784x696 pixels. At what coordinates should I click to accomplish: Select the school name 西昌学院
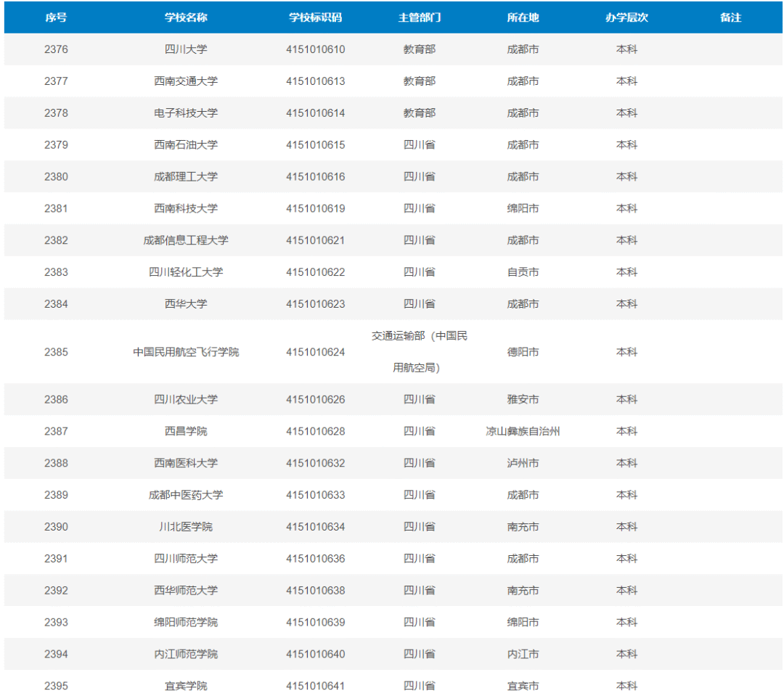[x=186, y=432]
